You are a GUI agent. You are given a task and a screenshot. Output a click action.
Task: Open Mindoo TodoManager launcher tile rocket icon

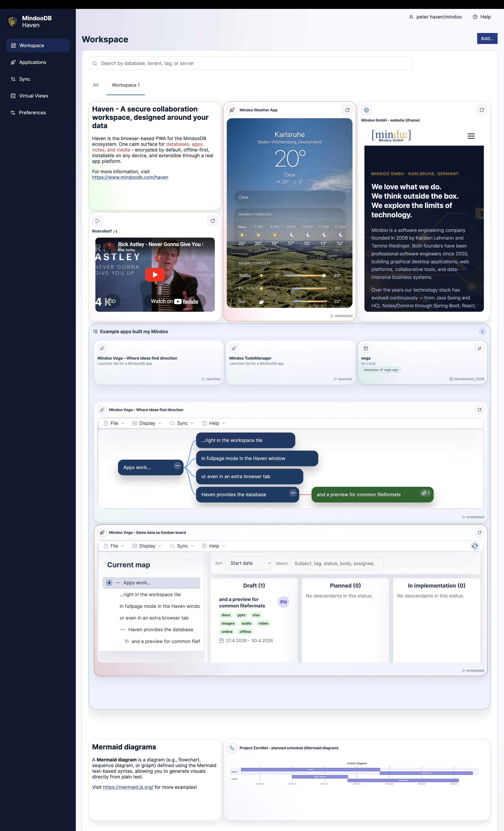pos(234,348)
